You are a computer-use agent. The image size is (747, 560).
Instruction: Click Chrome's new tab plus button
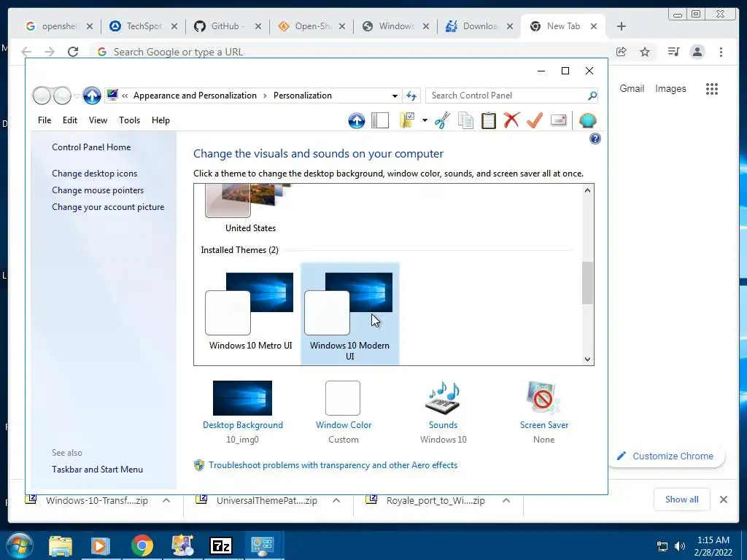click(x=622, y=26)
